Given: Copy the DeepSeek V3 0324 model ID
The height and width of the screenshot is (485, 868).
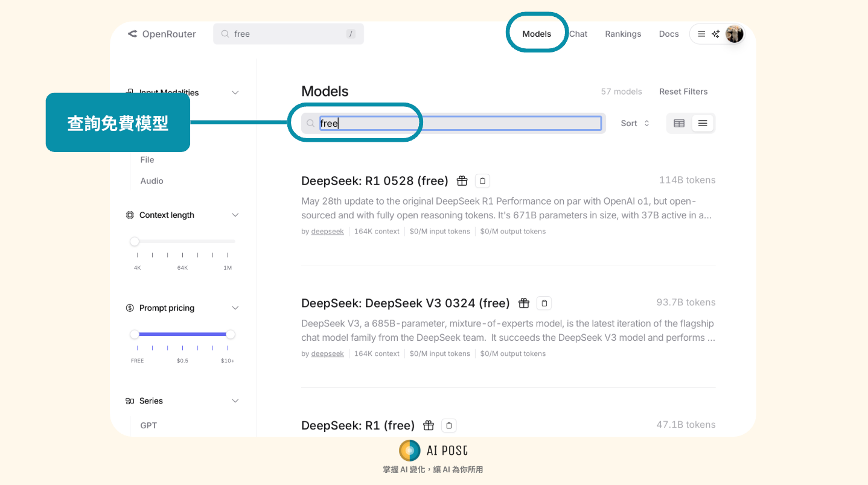Looking at the screenshot, I should [544, 303].
